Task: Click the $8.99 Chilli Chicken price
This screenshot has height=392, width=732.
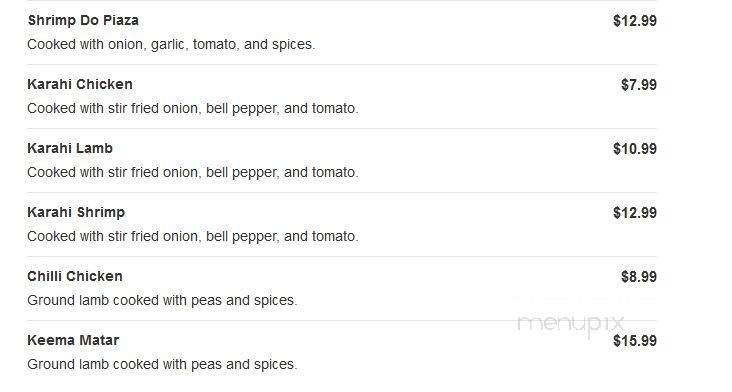Action: (x=639, y=277)
